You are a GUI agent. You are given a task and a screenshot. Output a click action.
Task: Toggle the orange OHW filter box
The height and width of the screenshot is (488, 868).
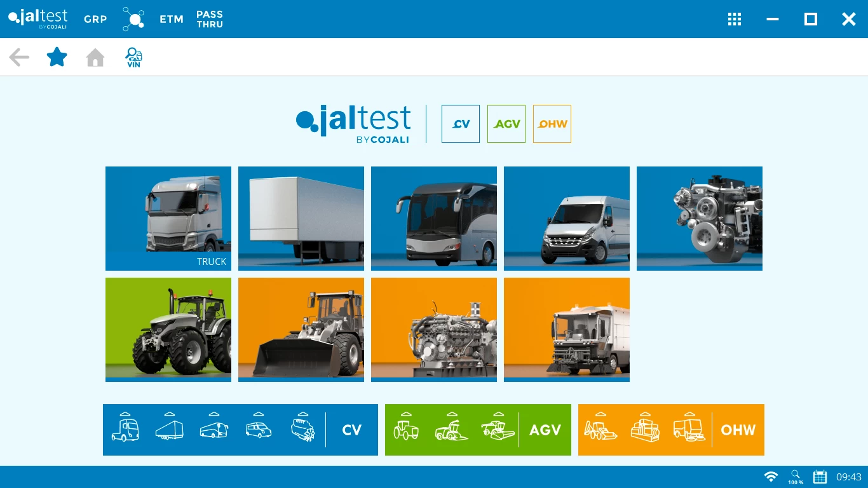(x=552, y=124)
